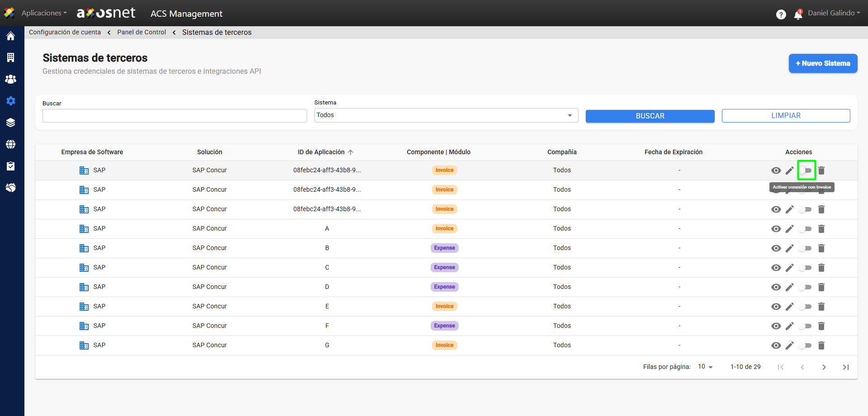Click the BUSCAR button
The width and height of the screenshot is (868, 416).
point(650,116)
